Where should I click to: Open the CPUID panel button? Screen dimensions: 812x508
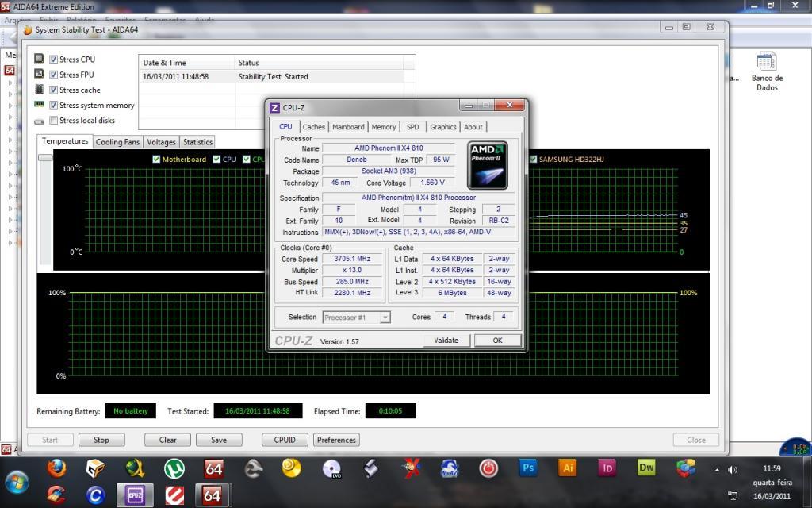[x=285, y=440]
